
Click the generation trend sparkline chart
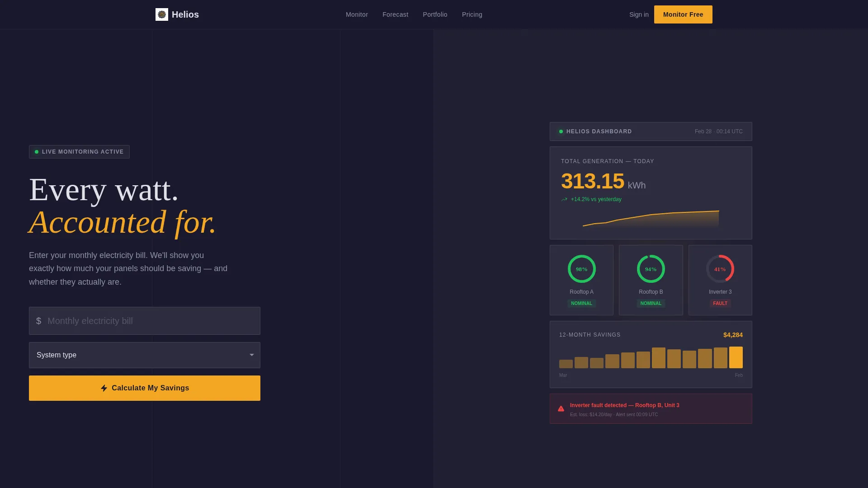point(651,219)
